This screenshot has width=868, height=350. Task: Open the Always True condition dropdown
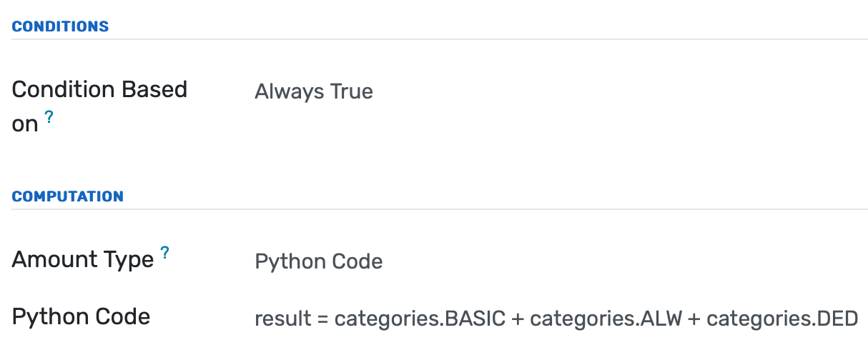tap(314, 91)
